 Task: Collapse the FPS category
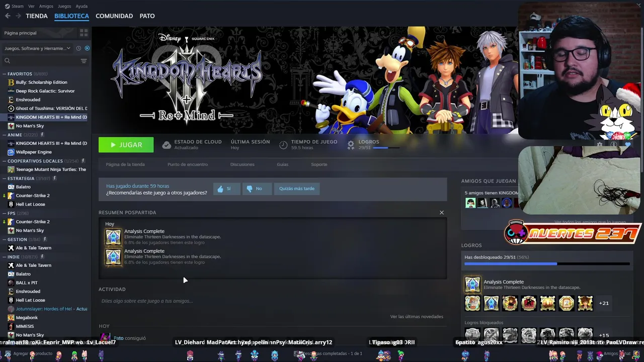pos(5,213)
